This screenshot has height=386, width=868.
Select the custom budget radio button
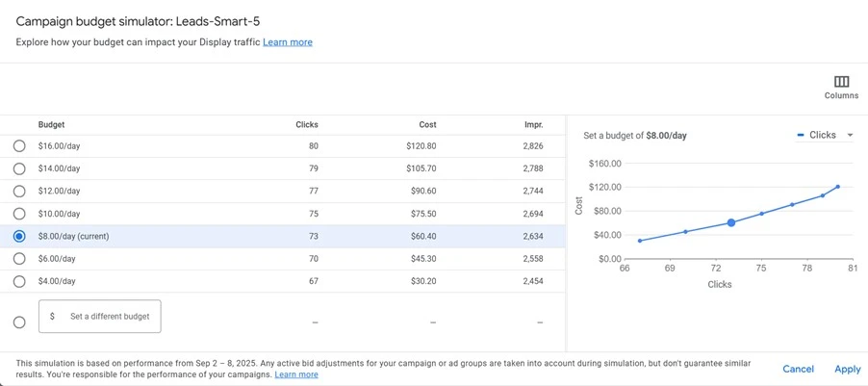click(x=19, y=322)
